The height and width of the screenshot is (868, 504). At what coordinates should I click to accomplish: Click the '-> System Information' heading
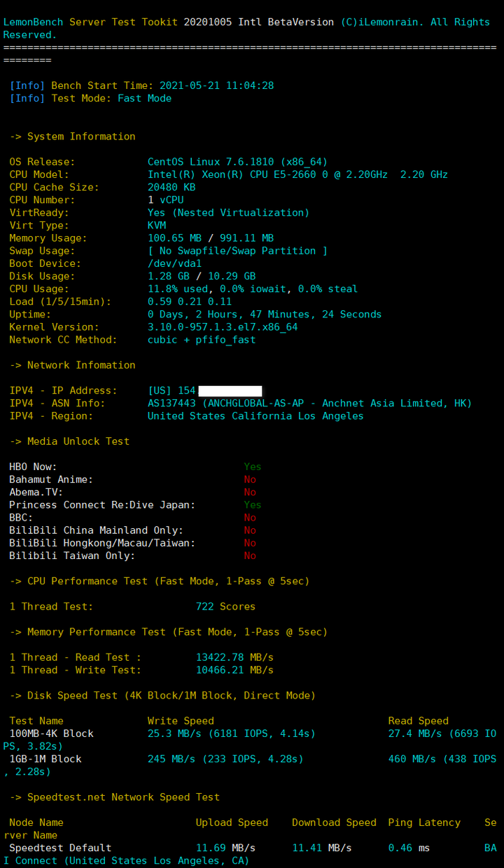tap(73, 137)
